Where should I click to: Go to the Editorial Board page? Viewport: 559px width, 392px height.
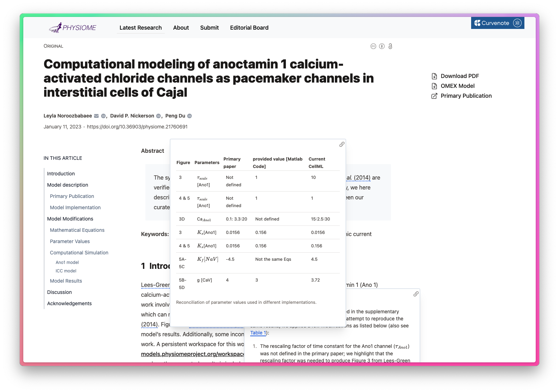coord(249,28)
